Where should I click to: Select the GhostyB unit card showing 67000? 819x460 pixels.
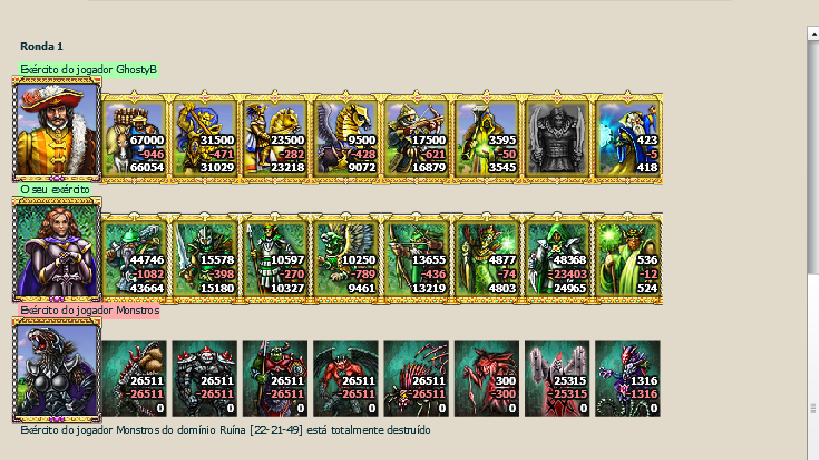134,138
